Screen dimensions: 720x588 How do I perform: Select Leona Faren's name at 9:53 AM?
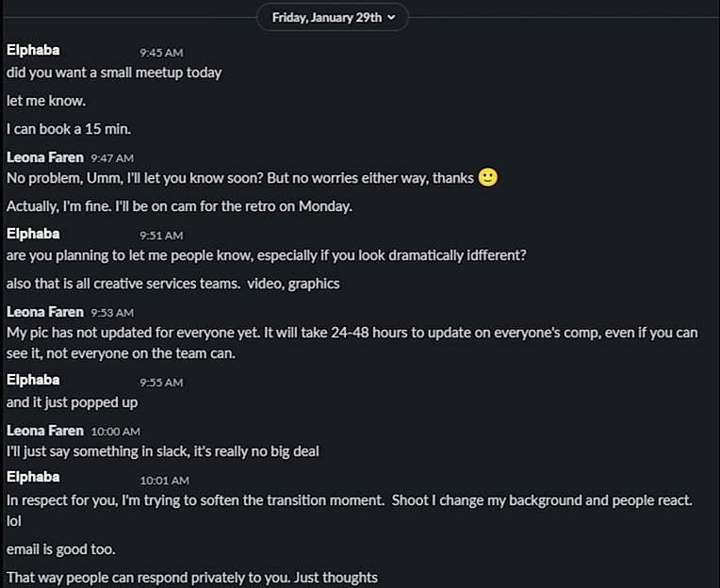tap(45, 312)
